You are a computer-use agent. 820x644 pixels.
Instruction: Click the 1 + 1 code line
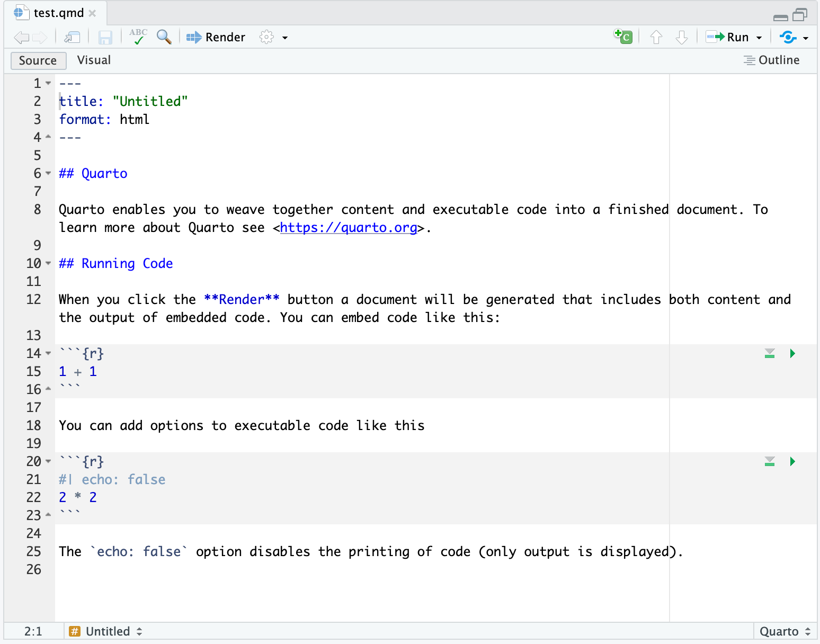pos(78,371)
